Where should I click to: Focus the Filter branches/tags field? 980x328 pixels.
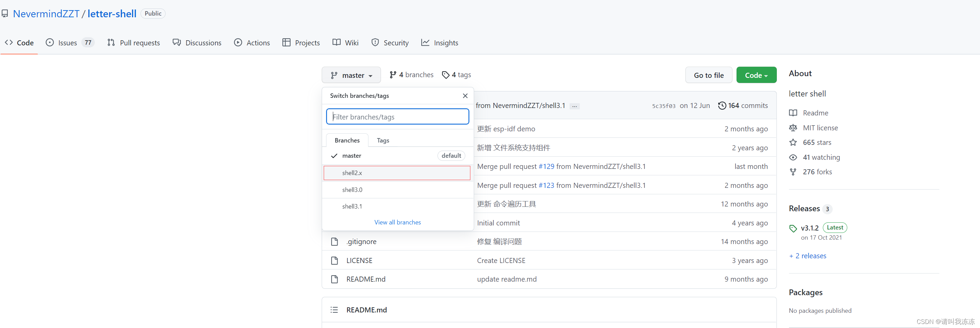tap(398, 116)
